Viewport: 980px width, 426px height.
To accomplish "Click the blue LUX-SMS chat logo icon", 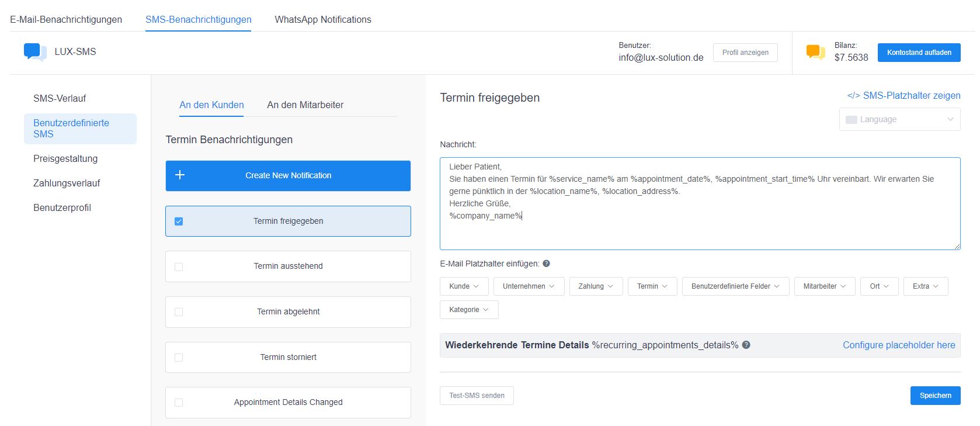I will click(x=34, y=52).
